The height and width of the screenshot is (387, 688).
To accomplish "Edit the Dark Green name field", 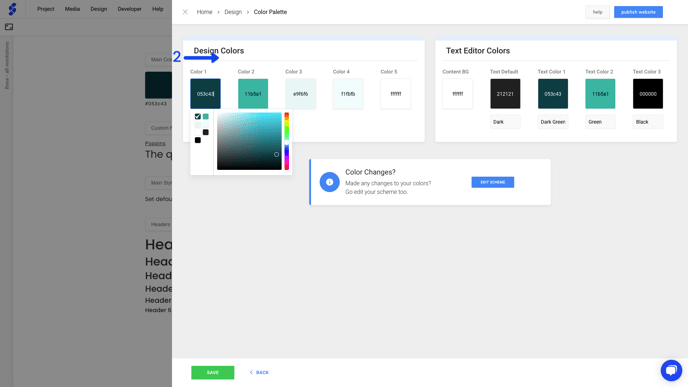I will tap(553, 122).
